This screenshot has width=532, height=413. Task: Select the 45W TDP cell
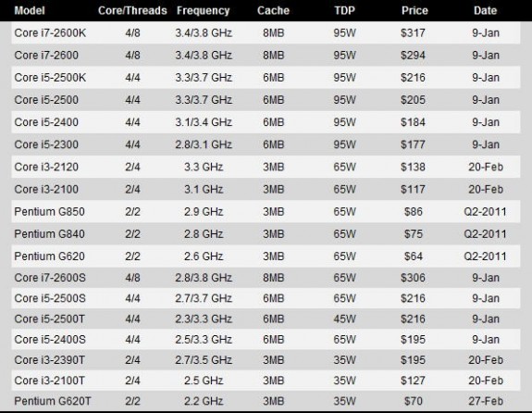tap(345, 319)
